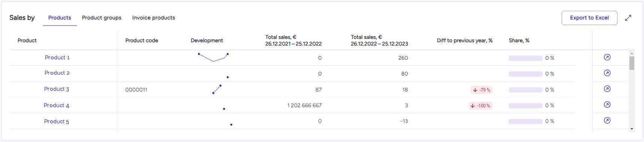Image resolution: width=644 pixels, height=142 pixels.
Task: Open details arrow icon for Product 2
Action: click(x=607, y=73)
